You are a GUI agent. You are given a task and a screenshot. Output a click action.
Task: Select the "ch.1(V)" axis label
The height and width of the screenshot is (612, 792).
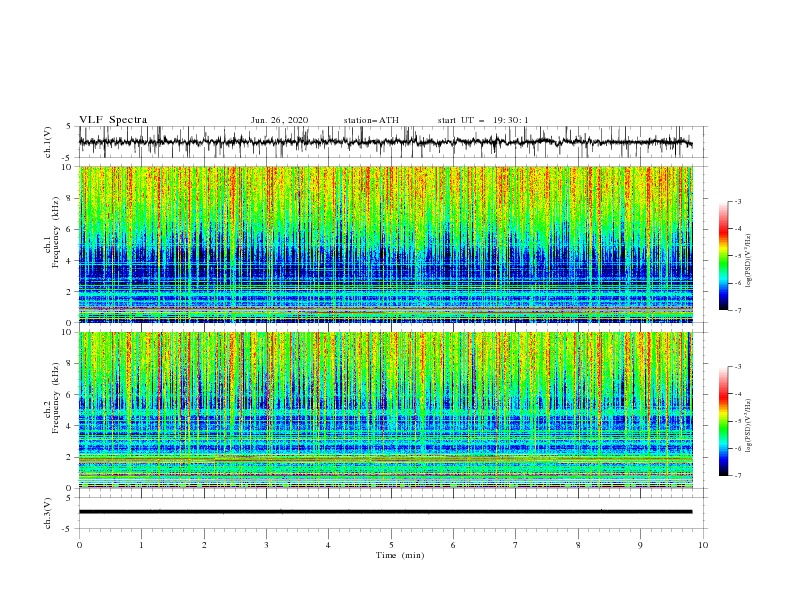tap(48, 142)
